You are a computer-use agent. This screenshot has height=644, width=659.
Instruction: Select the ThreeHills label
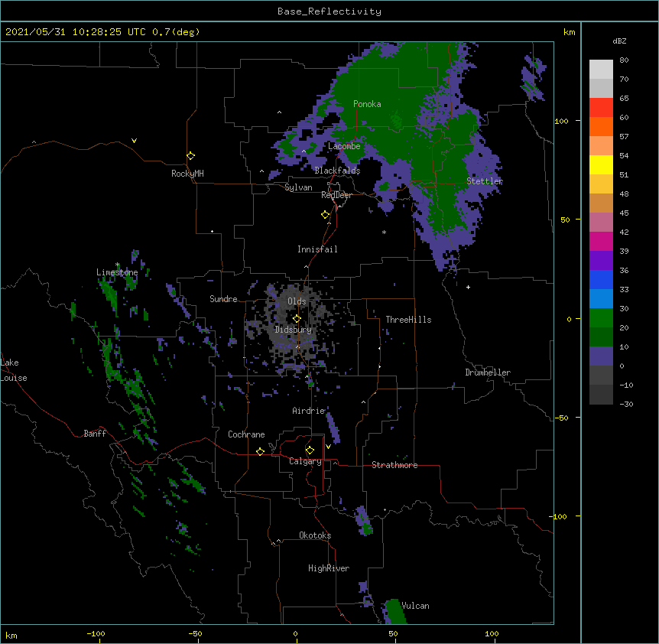[x=408, y=320]
